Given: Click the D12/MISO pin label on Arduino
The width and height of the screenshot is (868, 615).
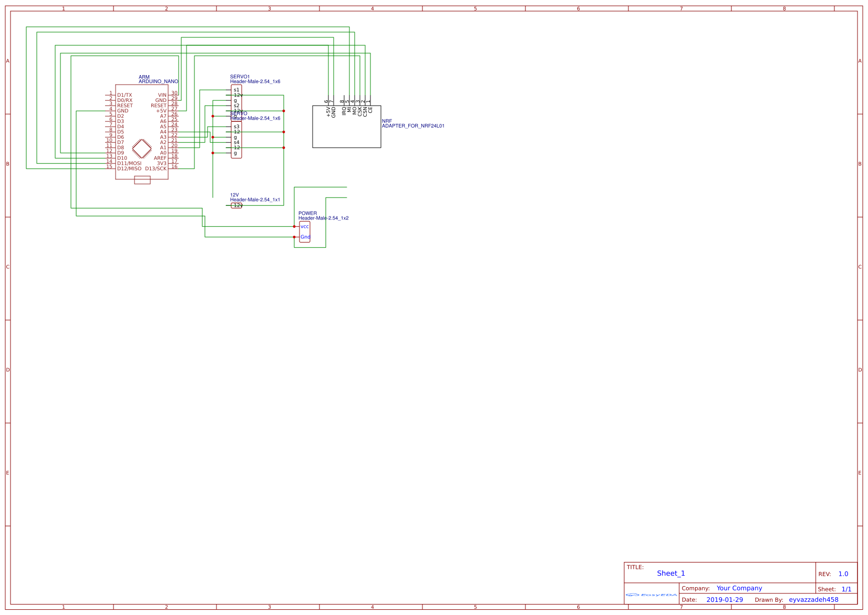Looking at the screenshot, I should point(129,169).
